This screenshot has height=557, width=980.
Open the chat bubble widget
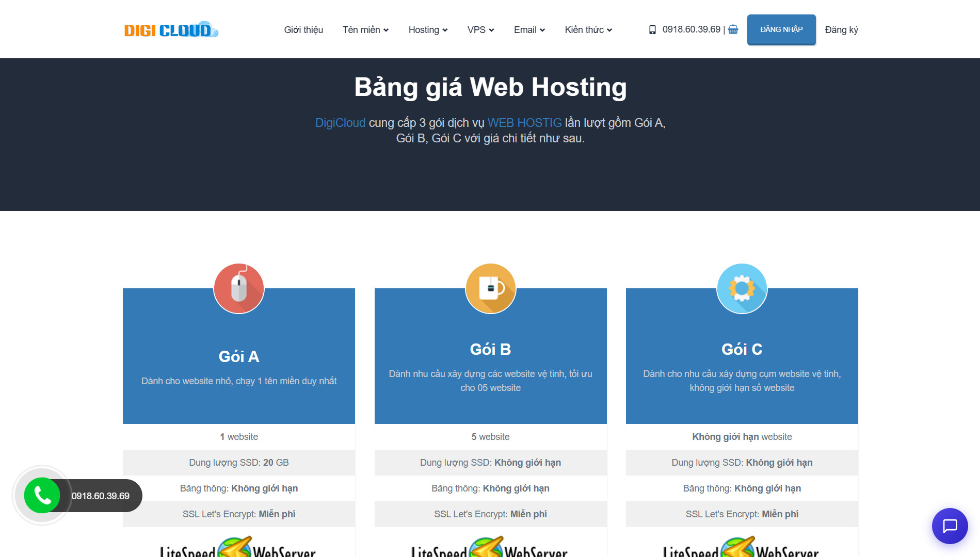(950, 526)
